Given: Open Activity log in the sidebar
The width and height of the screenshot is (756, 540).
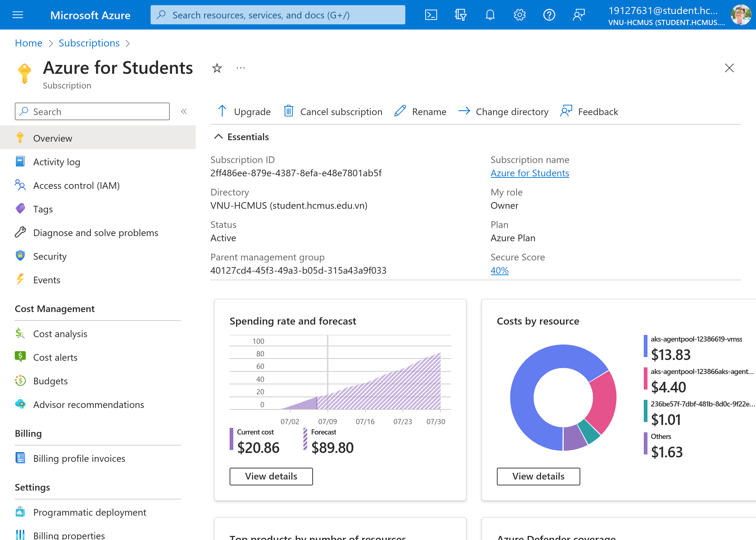Looking at the screenshot, I should 98,162.
